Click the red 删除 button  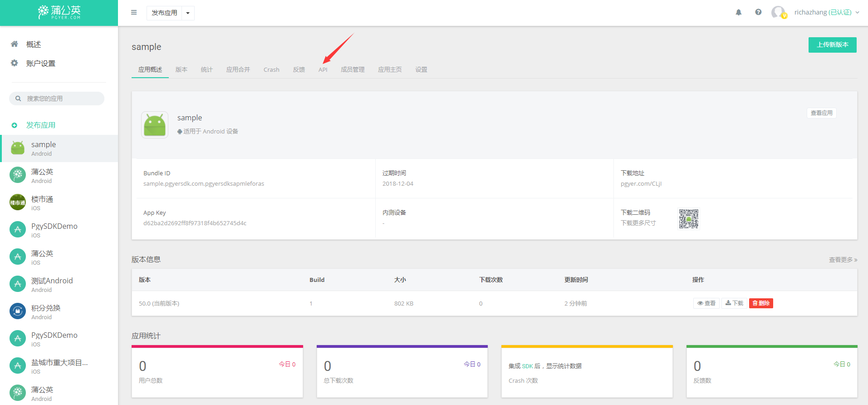pyautogui.click(x=761, y=303)
